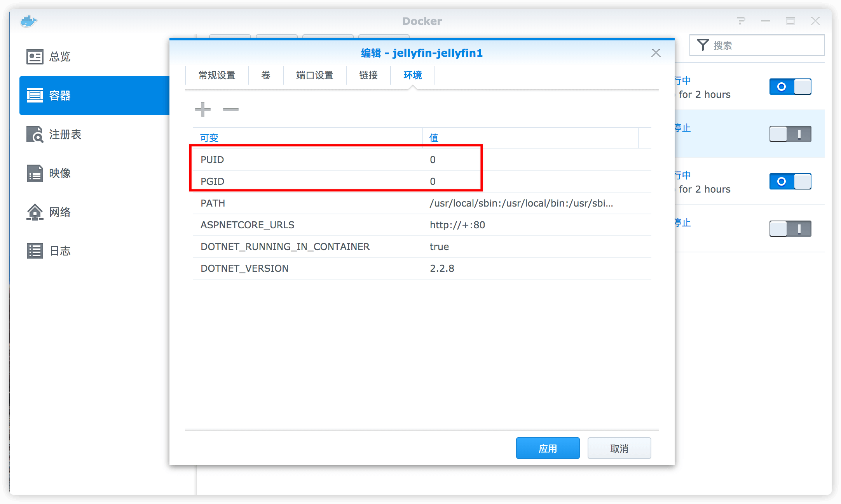Open the 卷 volume tab
Viewport: 841px width, 504px height.
[x=266, y=75]
